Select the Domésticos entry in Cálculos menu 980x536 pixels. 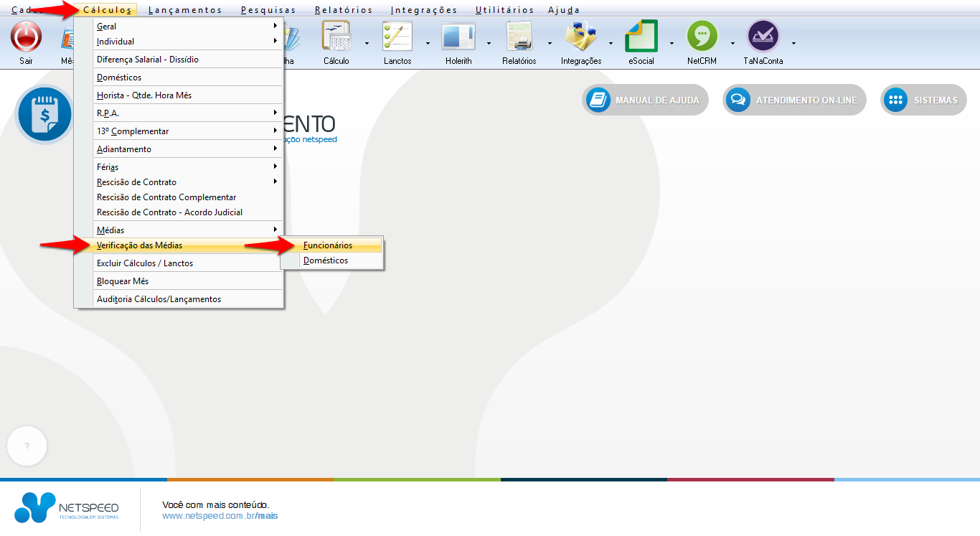(179, 77)
